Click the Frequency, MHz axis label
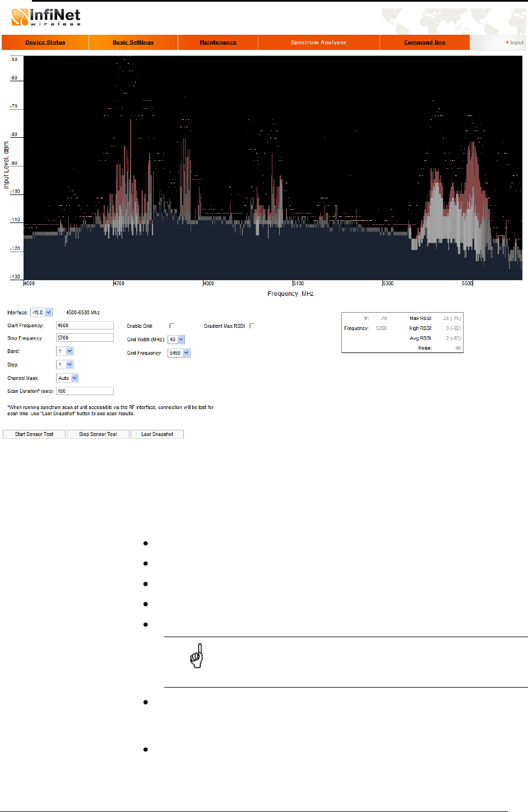 [290, 294]
